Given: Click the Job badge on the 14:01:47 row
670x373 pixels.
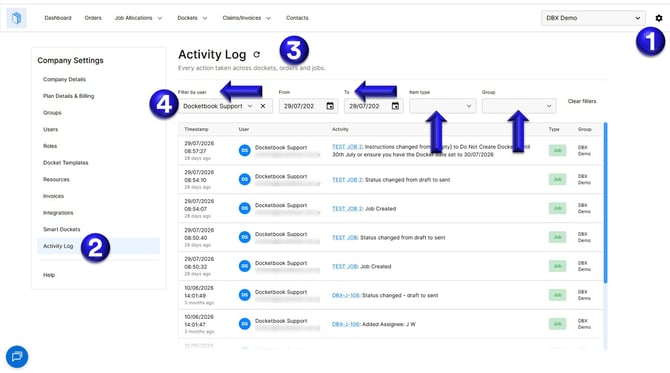Looking at the screenshot, I should [557, 324].
